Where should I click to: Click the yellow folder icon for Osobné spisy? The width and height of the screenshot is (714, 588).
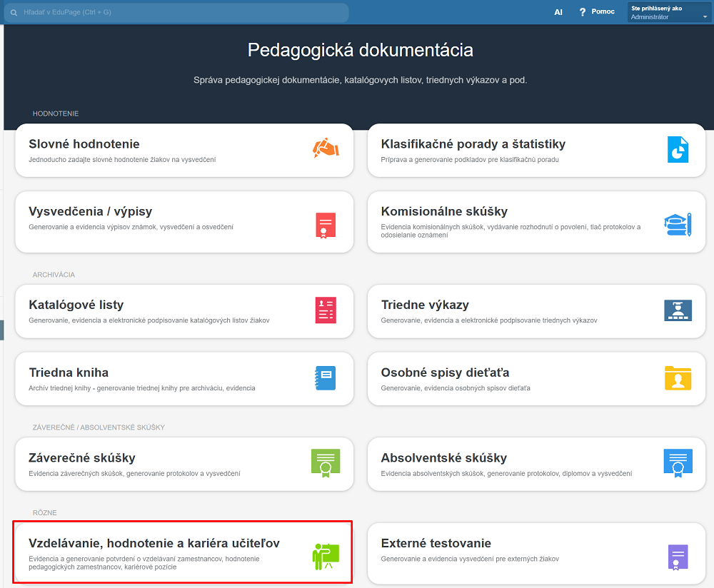pyautogui.click(x=677, y=377)
